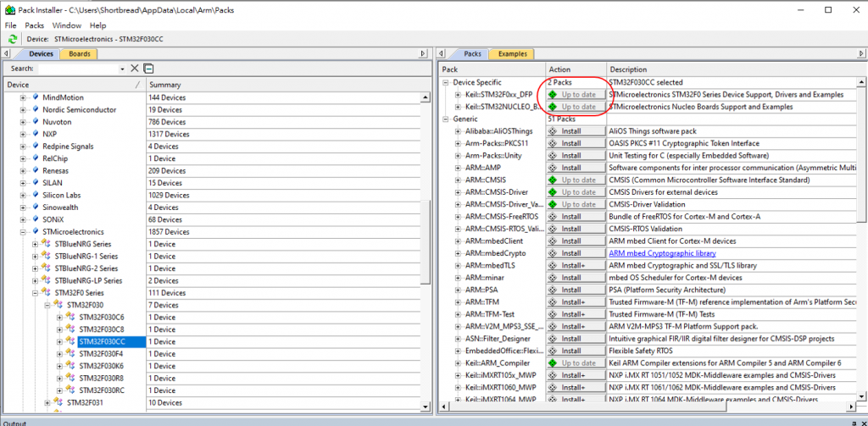
Task: Select the Packs tab
Action: click(472, 53)
